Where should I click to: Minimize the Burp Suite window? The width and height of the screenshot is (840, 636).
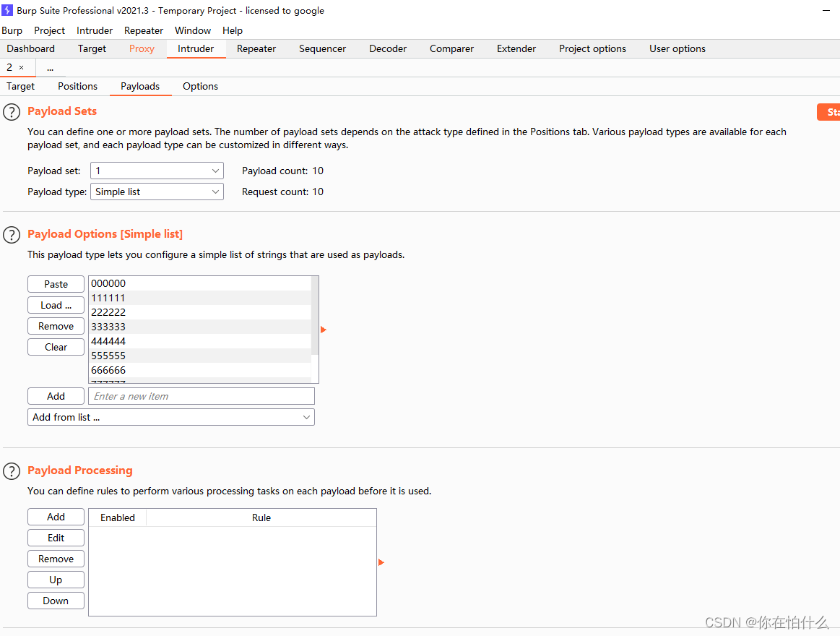coord(826,10)
